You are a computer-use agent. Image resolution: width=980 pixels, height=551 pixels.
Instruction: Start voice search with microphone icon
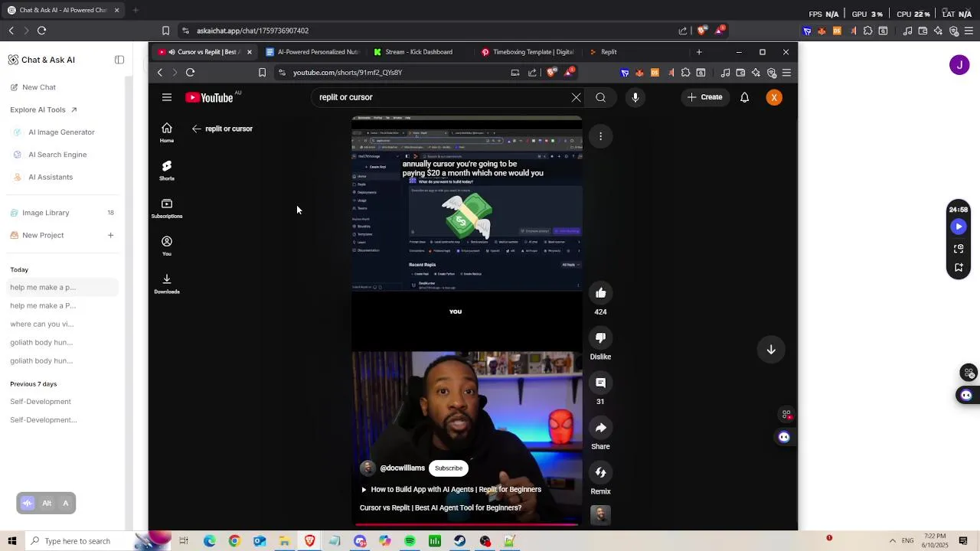(635, 97)
